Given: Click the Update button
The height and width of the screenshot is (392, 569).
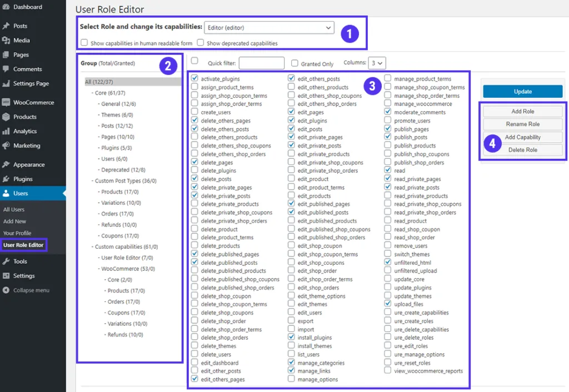Looking at the screenshot, I should tap(522, 92).
